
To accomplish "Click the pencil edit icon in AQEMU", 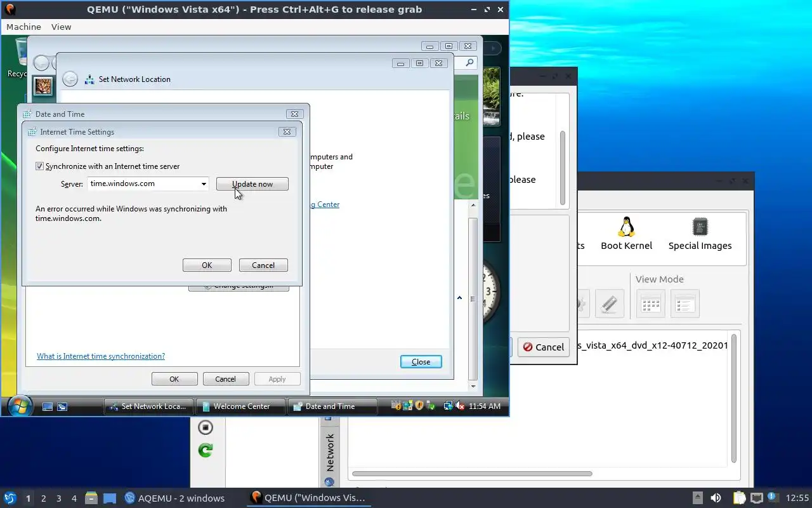I will click(x=609, y=304).
